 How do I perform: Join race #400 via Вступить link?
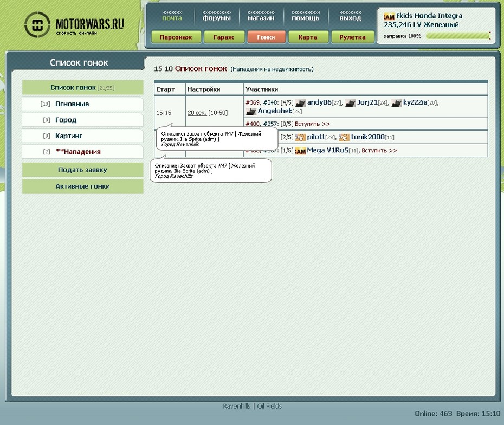point(312,124)
